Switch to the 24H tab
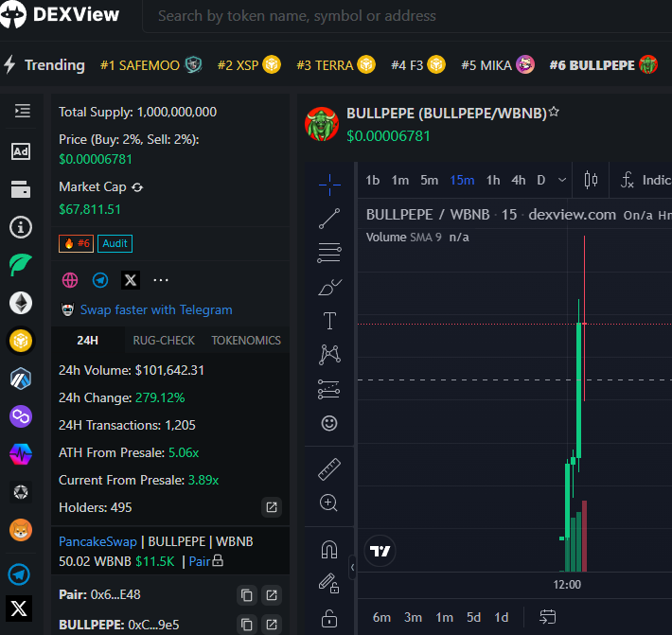The height and width of the screenshot is (635, 672). [x=88, y=340]
